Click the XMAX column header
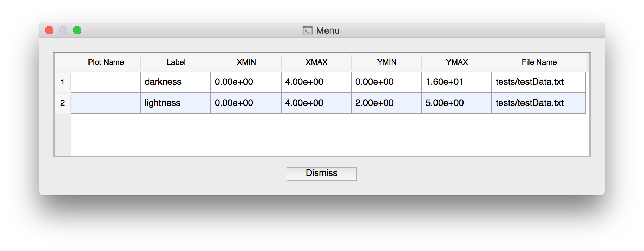This screenshot has height=251, width=644. (x=316, y=62)
